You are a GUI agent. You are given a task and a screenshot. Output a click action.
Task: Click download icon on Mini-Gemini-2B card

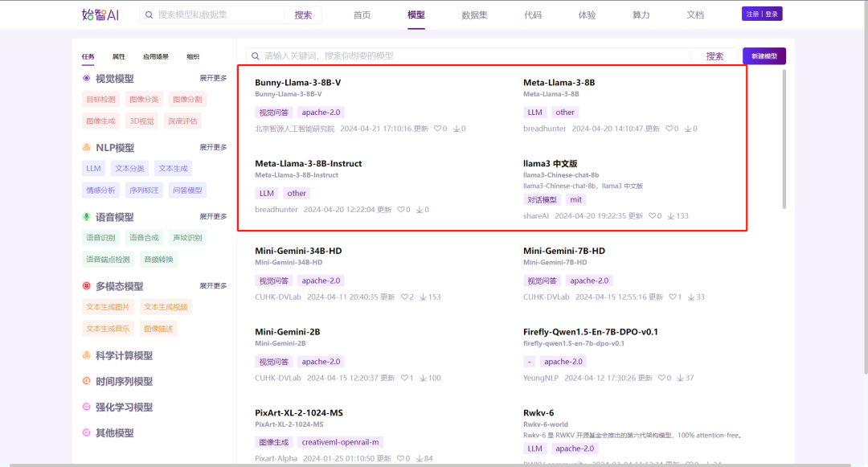(423, 378)
